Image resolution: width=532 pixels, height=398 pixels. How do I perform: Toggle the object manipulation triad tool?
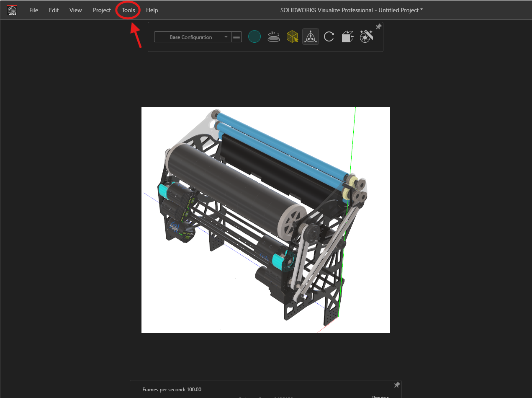tap(311, 37)
